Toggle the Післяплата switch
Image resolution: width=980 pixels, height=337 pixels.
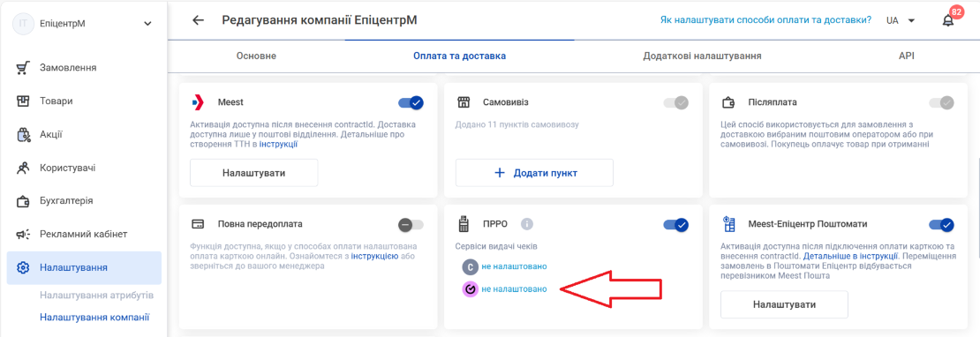(940, 103)
